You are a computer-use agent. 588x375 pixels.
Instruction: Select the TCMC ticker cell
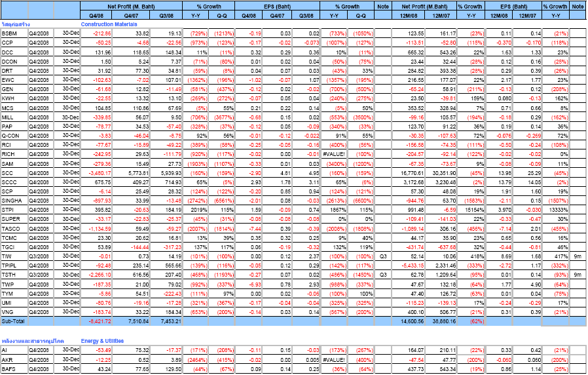point(14,238)
